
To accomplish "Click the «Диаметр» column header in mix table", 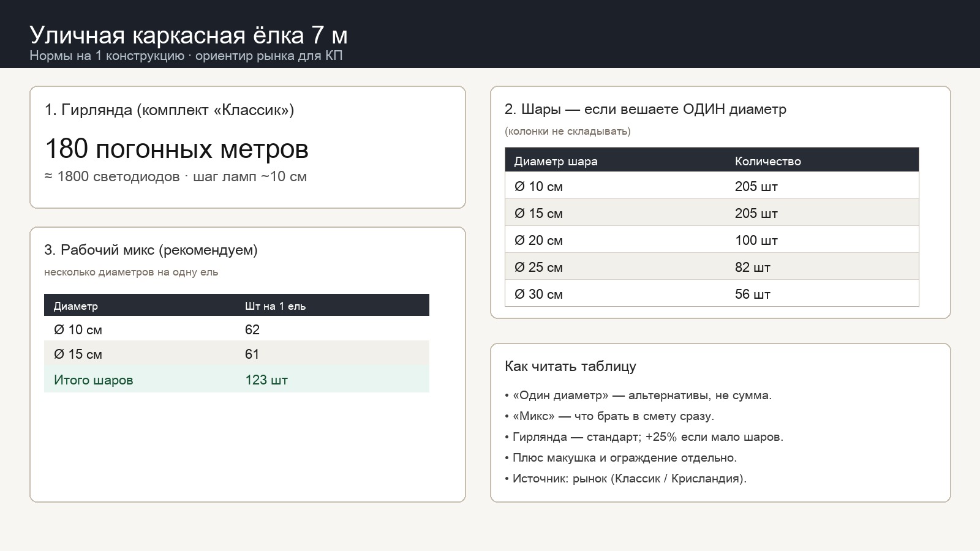I will coord(76,305).
